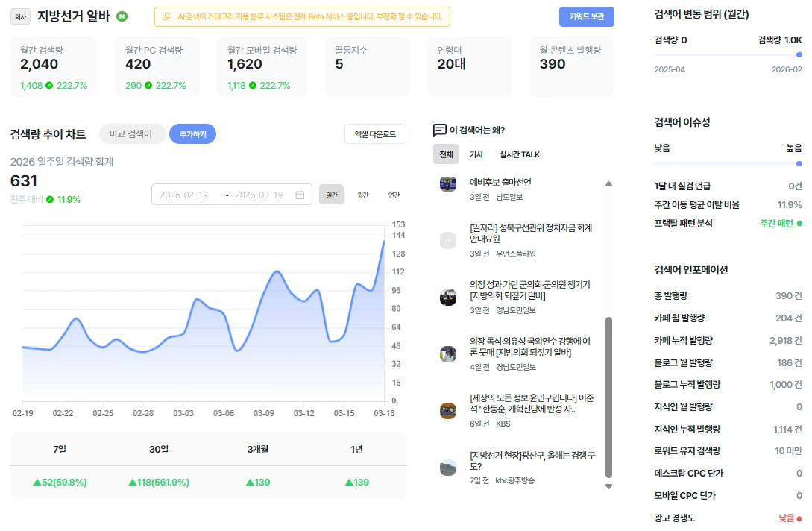Click the 키워드 보관 button

(587, 16)
